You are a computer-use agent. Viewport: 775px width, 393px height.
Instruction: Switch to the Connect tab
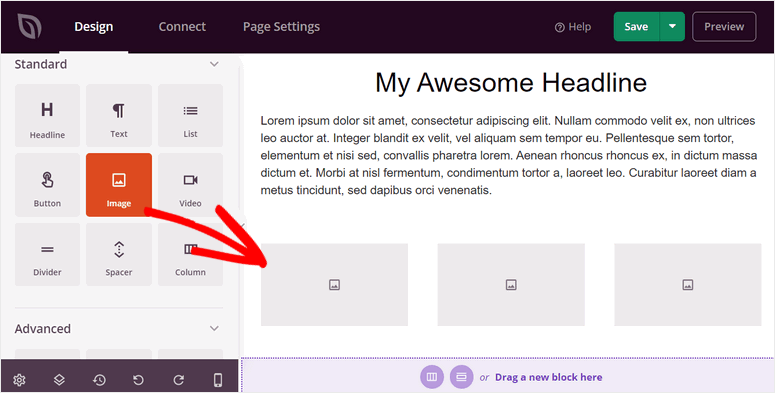pyautogui.click(x=182, y=27)
